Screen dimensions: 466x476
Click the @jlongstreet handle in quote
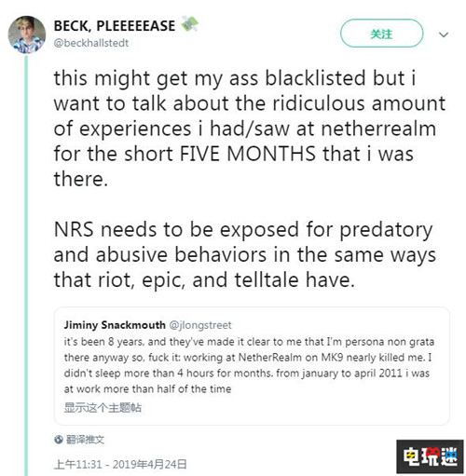200,325
